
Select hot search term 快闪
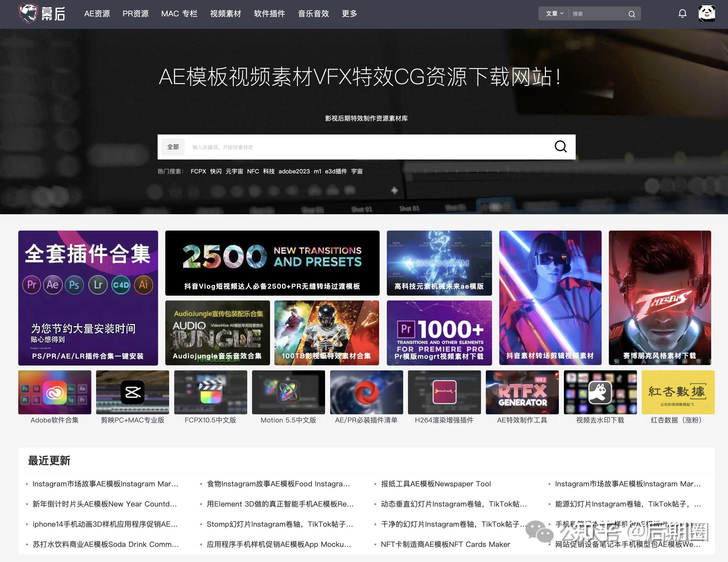coord(216,171)
